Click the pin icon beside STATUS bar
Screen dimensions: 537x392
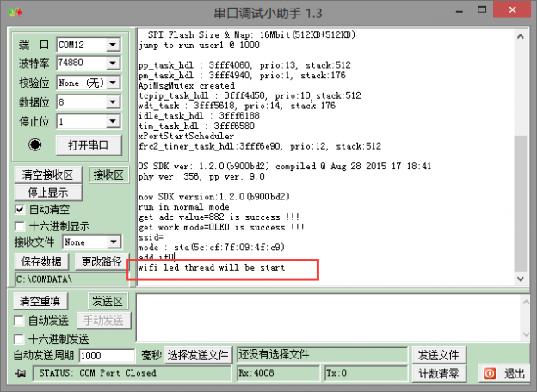(21, 374)
